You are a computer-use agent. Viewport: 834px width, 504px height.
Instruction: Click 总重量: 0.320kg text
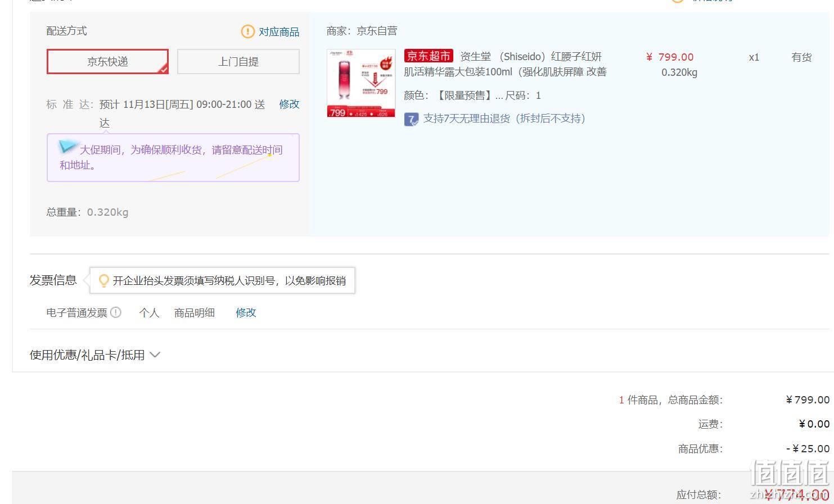coord(87,212)
